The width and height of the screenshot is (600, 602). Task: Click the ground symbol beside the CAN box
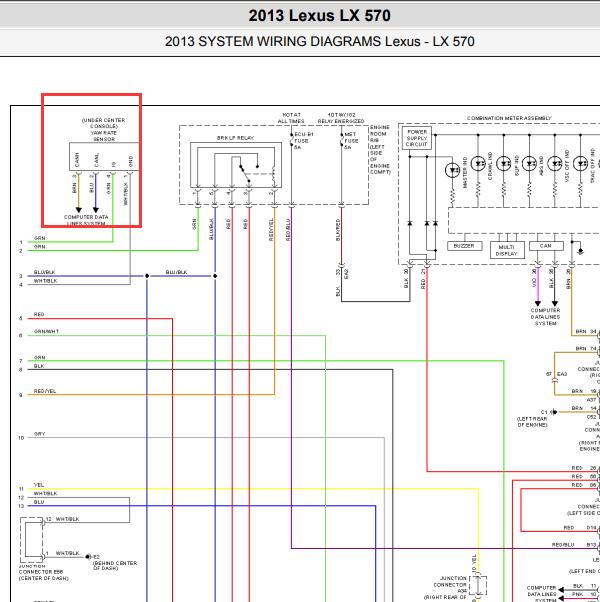580,251
